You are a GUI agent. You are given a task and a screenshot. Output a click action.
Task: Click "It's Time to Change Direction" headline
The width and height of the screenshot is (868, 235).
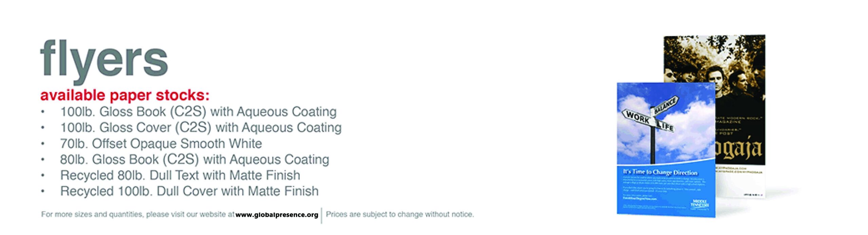pyautogui.click(x=660, y=172)
